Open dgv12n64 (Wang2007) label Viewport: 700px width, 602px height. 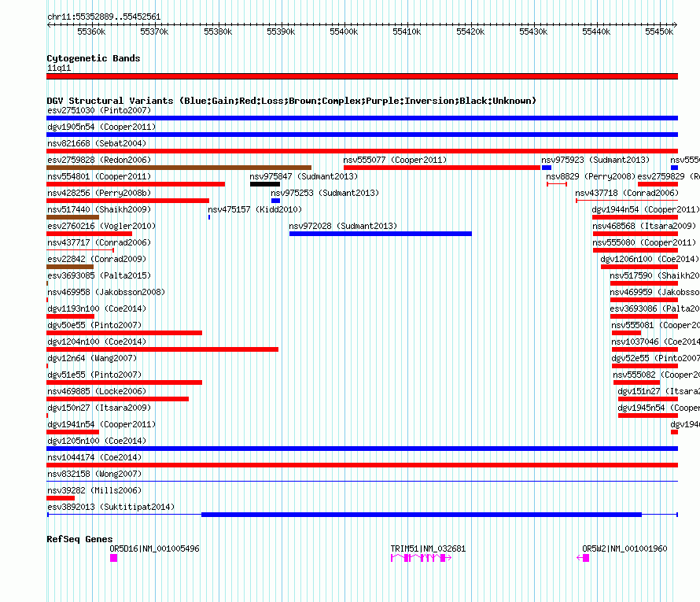(x=92, y=358)
